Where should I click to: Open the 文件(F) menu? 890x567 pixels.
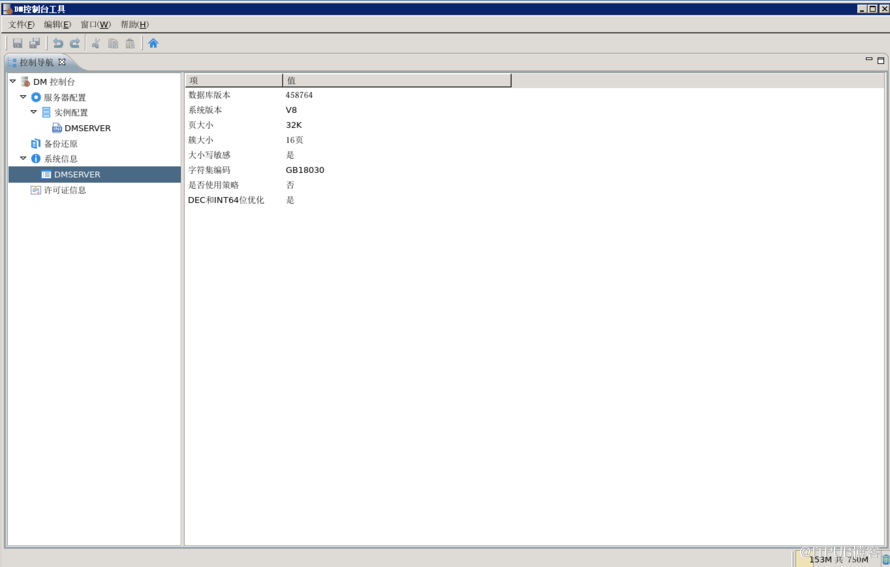[x=21, y=25]
